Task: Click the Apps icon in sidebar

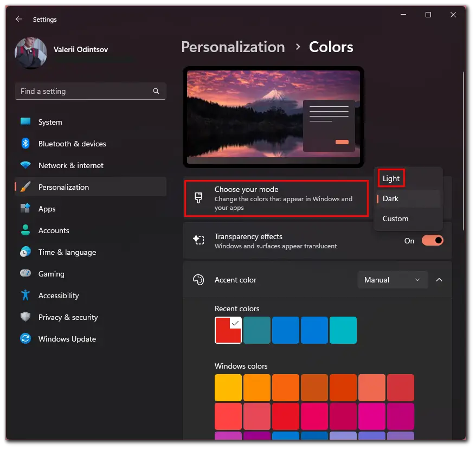Action: pyautogui.click(x=25, y=208)
